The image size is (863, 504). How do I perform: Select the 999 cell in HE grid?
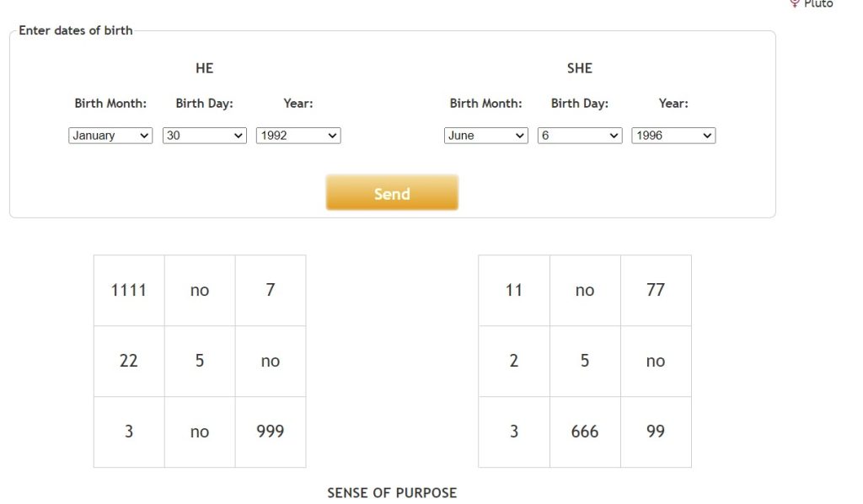coord(271,432)
